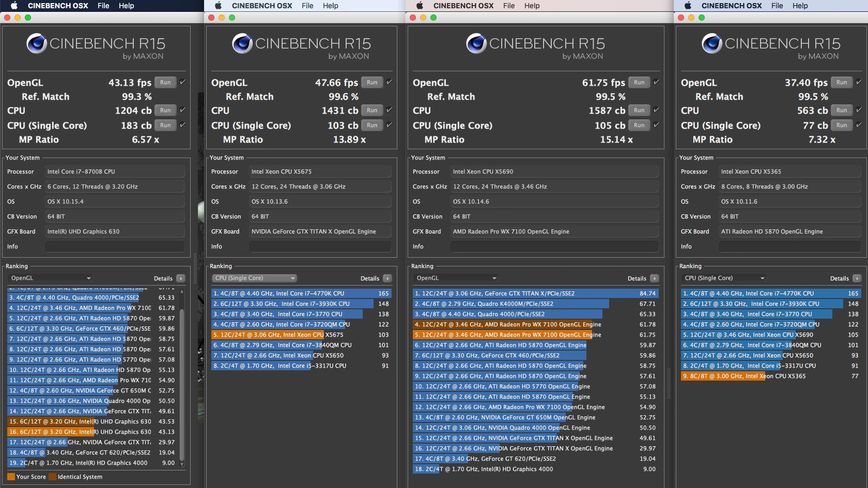
Task: Select rank 9 Xeon X5365 row in fourth window
Action: pos(771,376)
